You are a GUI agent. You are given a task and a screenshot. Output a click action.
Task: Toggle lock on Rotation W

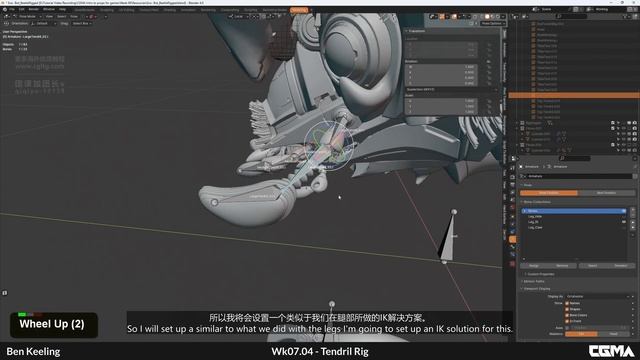click(x=489, y=67)
